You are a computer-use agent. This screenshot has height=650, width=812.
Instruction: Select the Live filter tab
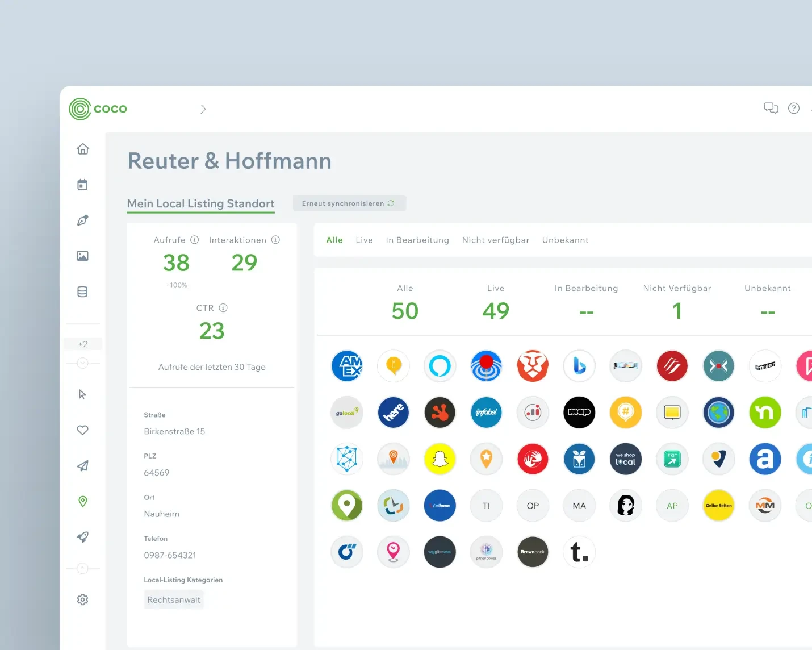click(365, 240)
